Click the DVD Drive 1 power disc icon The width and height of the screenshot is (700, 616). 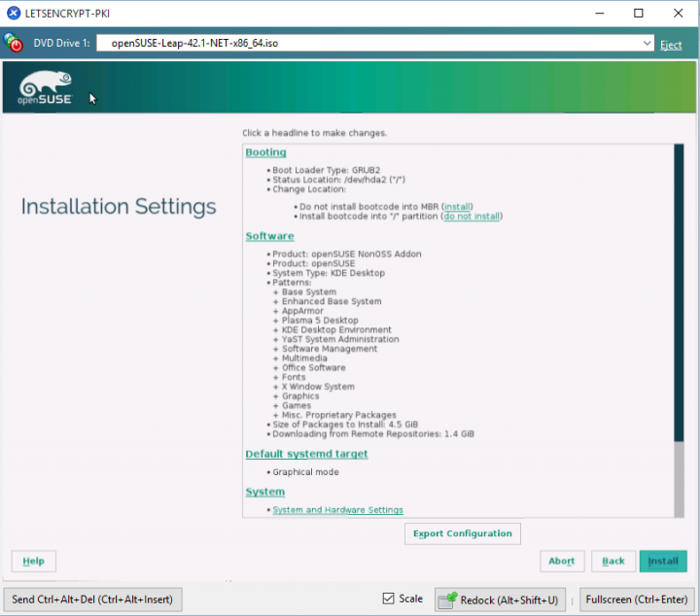[x=15, y=44]
